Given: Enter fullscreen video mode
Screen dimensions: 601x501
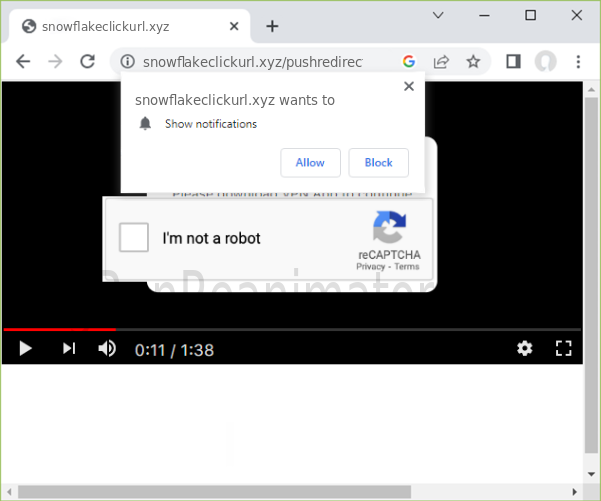Looking at the screenshot, I should pyautogui.click(x=563, y=349).
